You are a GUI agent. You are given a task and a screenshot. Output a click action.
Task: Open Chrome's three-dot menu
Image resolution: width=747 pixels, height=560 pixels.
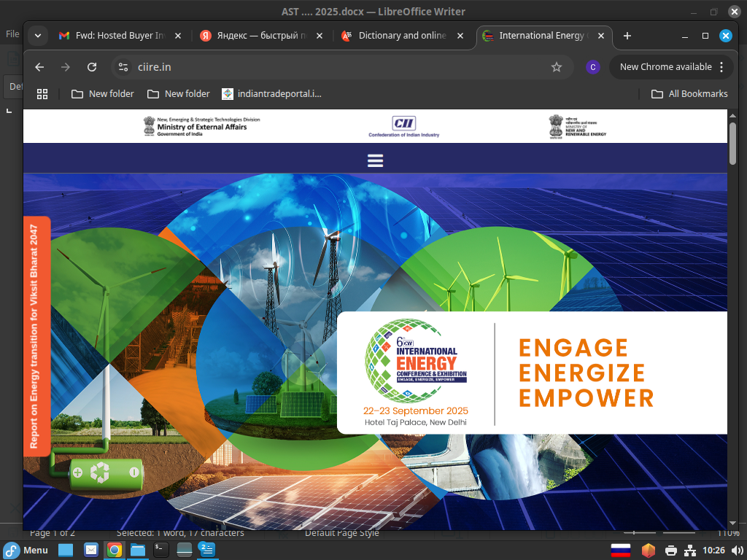(x=721, y=67)
